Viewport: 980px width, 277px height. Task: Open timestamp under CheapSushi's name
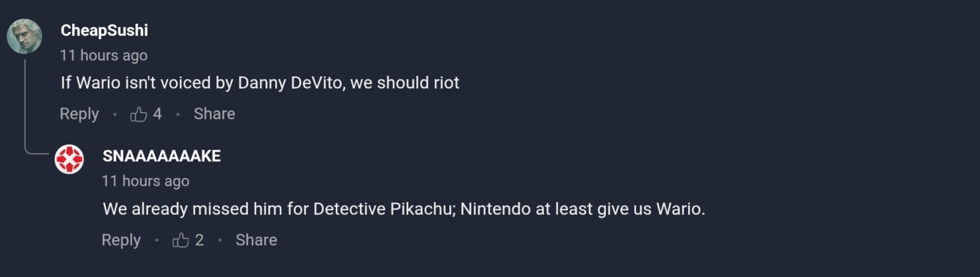click(x=103, y=55)
